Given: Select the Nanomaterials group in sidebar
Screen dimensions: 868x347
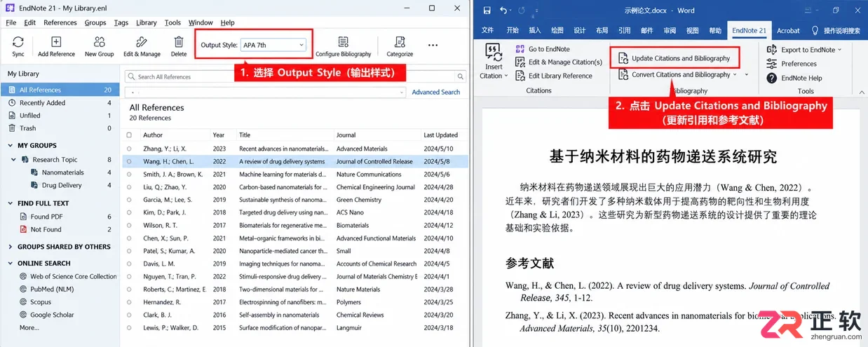Looking at the screenshot, I should pyautogui.click(x=63, y=172).
